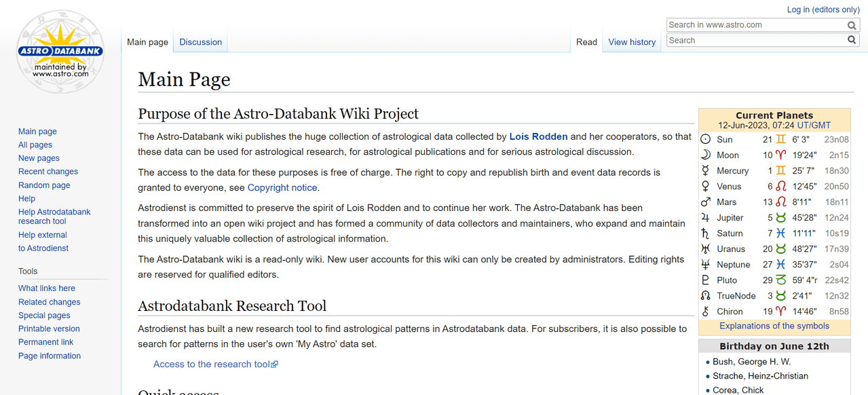Screen dimensions: 868x395
Task: Open Explanations of the symbols link
Action: [774, 326]
